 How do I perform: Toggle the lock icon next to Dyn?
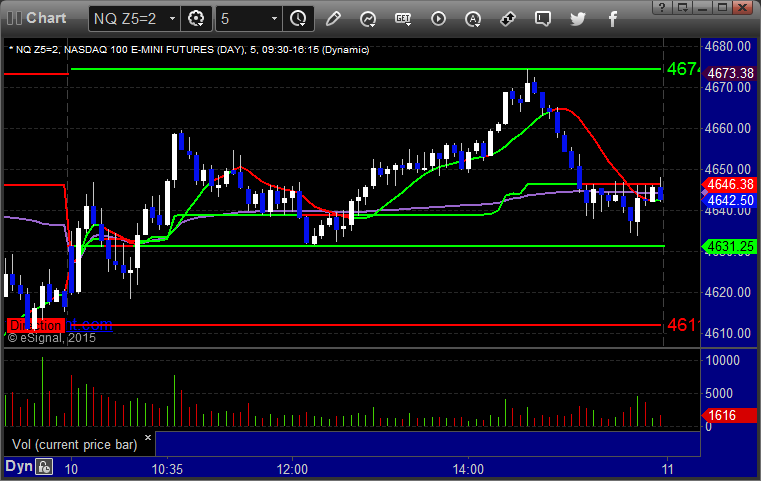44,467
